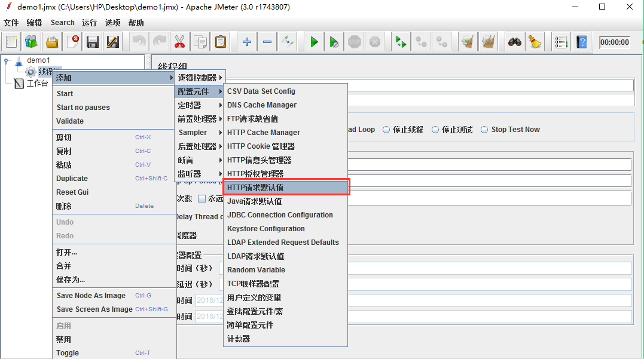Screen dimensions: 644x359
Task: Expand the Sampler submenu
Action: click(x=200, y=133)
